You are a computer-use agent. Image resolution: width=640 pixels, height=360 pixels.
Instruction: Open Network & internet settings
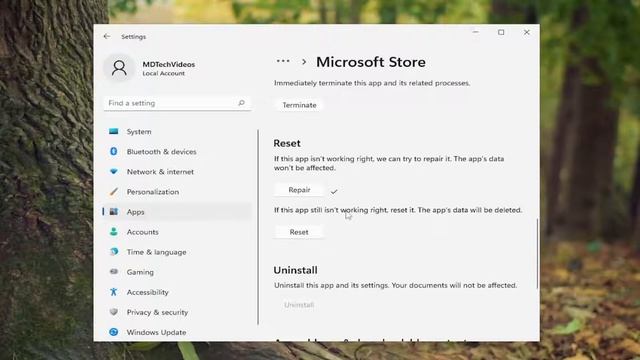(160, 172)
